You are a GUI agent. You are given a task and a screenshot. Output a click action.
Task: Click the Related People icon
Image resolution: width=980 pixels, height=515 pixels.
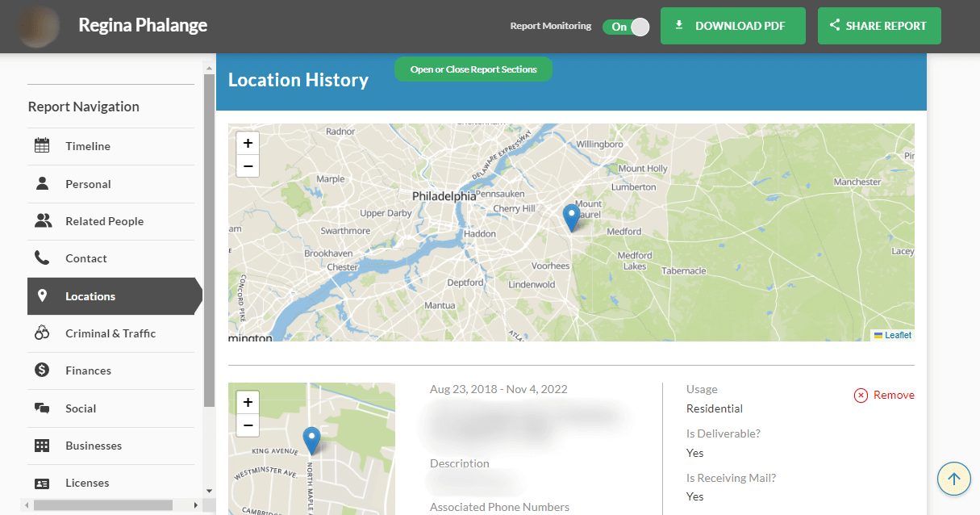43,221
